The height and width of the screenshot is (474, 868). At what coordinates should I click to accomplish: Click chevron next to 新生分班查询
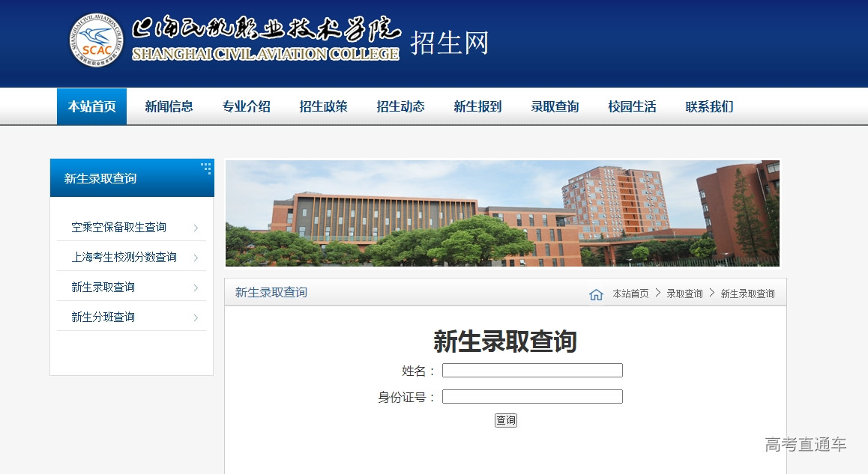(x=196, y=317)
